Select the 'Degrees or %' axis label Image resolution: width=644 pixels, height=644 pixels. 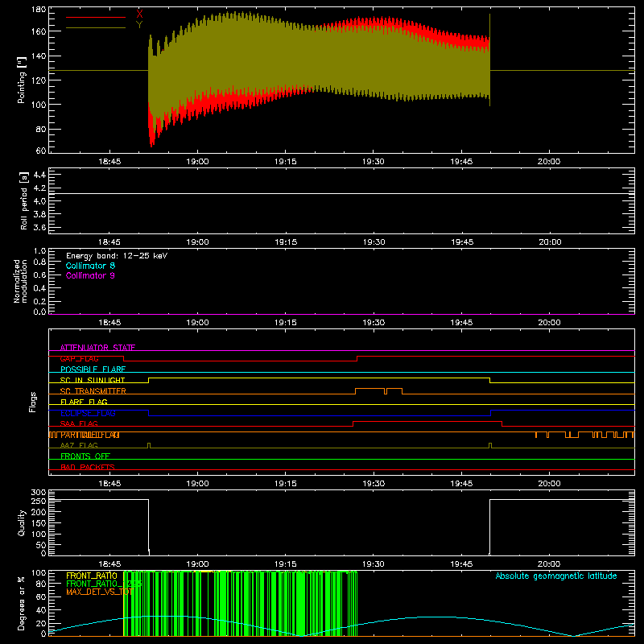(x=22, y=603)
